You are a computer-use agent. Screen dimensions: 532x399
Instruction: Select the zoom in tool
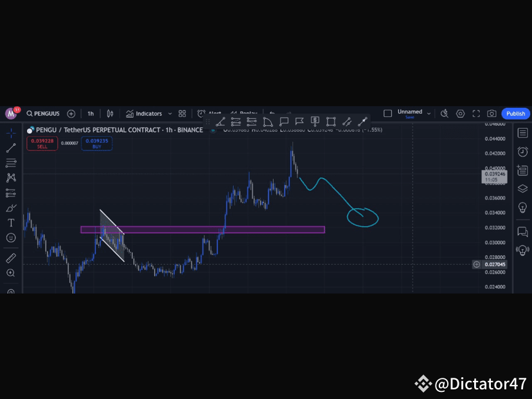point(11,273)
